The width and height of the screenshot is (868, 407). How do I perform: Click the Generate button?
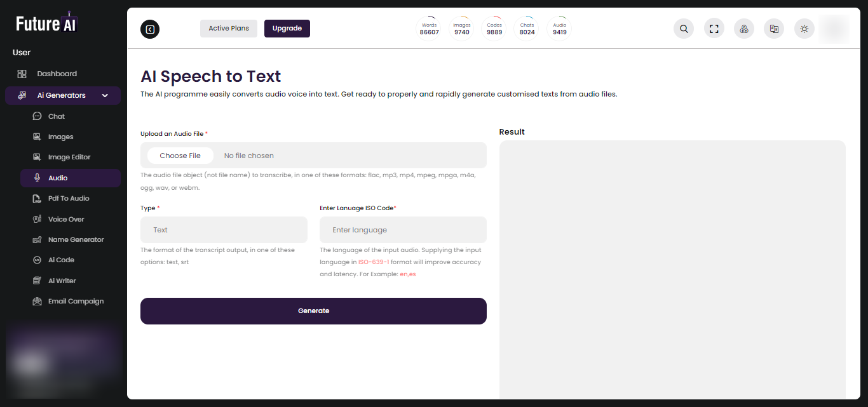[x=313, y=311]
